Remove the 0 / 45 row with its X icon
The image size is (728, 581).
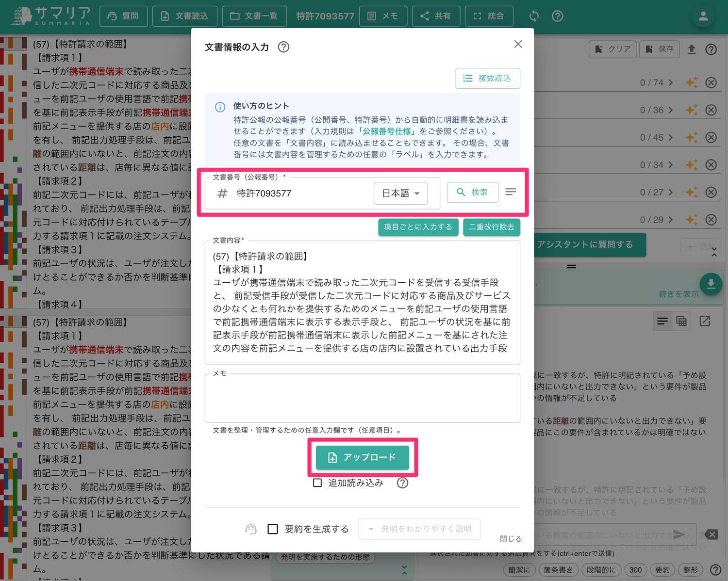click(x=711, y=138)
